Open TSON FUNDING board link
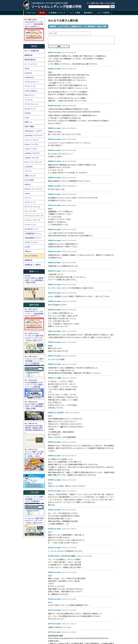 pyautogui.click(x=34, y=91)
